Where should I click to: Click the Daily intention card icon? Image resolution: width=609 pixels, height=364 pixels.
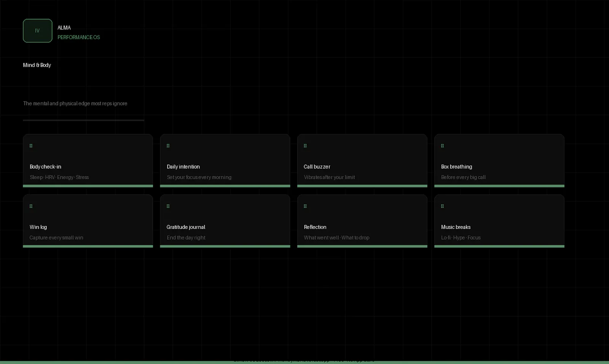pos(168,146)
